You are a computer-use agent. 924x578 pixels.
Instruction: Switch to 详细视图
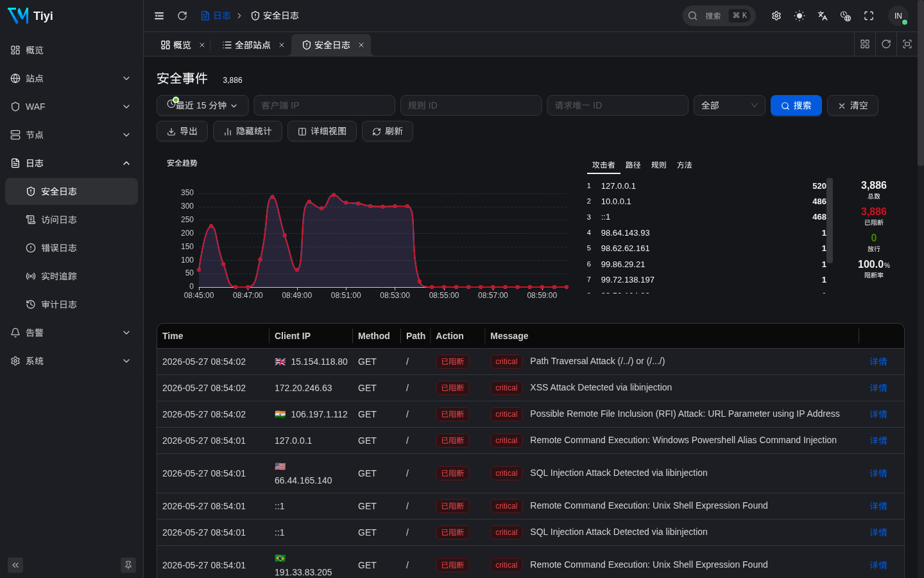[322, 131]
